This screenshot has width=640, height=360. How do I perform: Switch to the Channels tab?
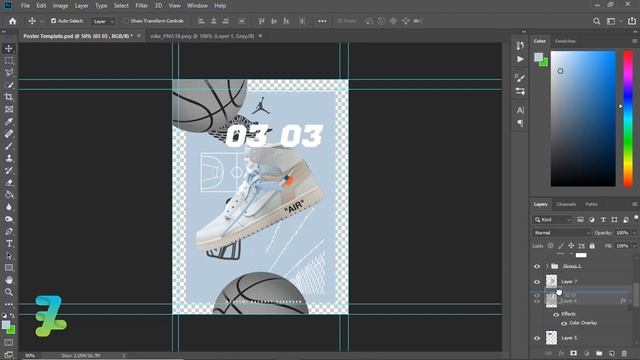pyautogui.click(x=566, y=204)
